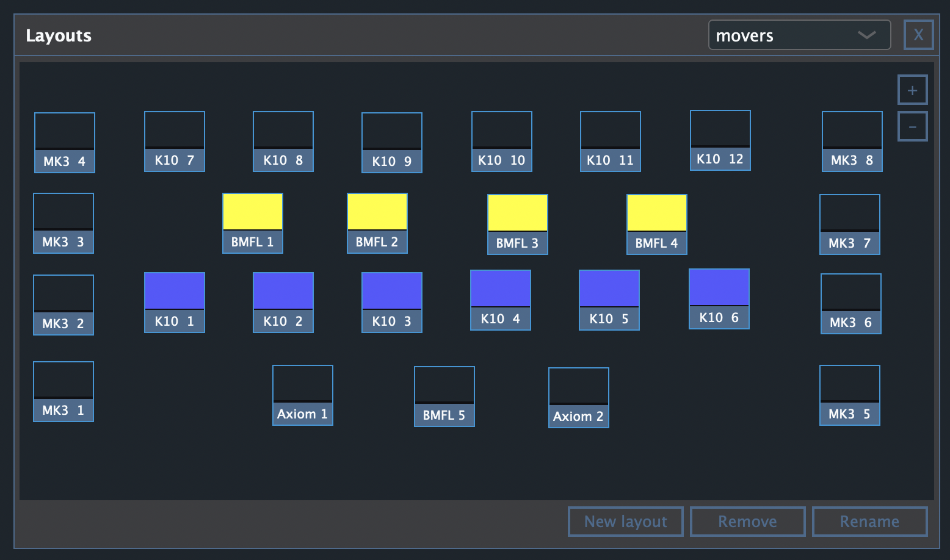Select the MK3 8 fixture tile

852,141
